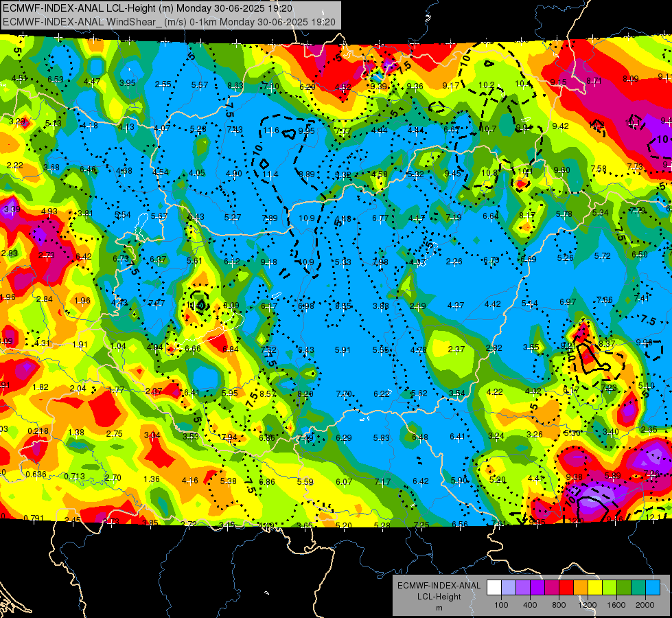Click grid point value 2.19
The image size is (672, 618).
point(417,306)
